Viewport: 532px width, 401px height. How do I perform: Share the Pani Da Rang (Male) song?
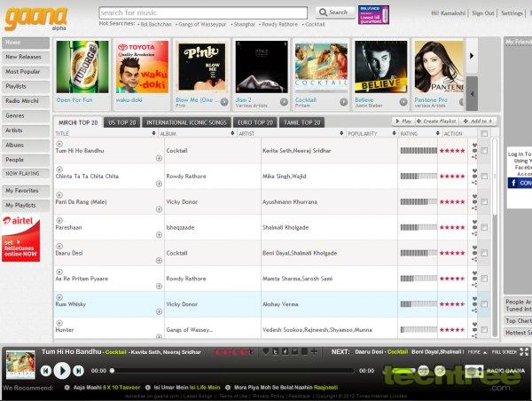pyautogui.click(x=474, y=208)
